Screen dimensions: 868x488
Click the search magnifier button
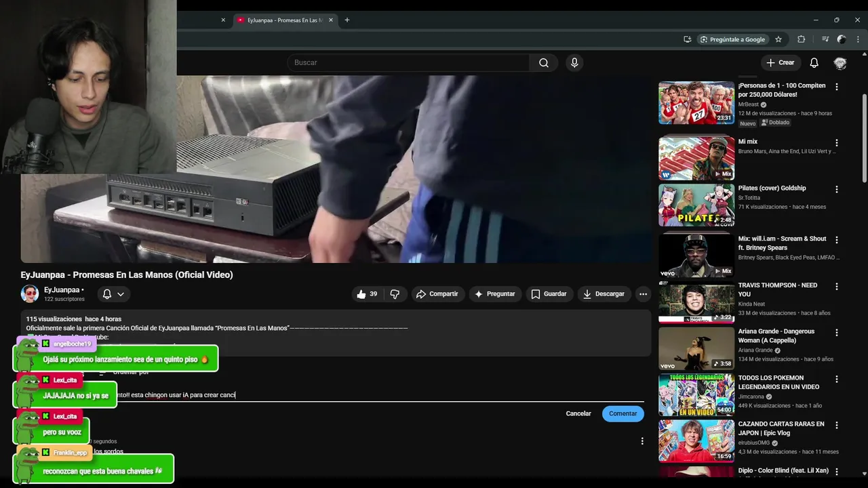click(x=544, y=62)
